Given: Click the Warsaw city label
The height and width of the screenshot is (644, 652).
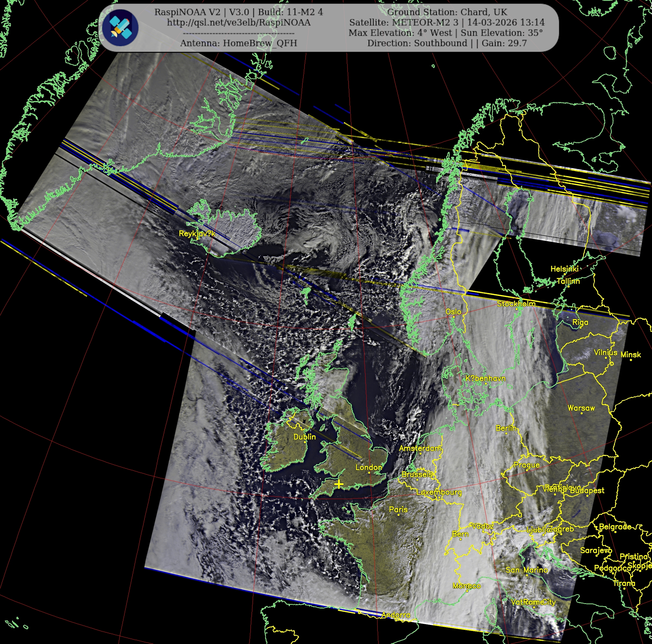Looking at the screenshot, I should (581, 408).
